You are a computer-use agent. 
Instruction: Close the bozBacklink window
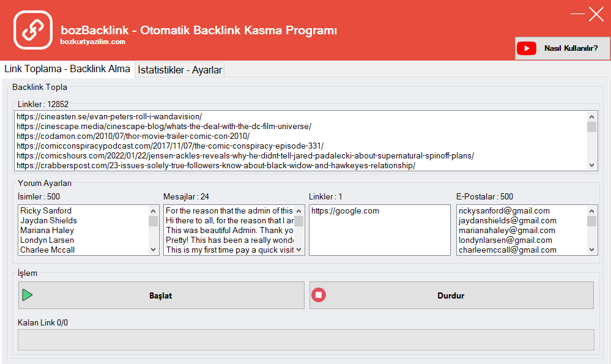tap(596, 14)
